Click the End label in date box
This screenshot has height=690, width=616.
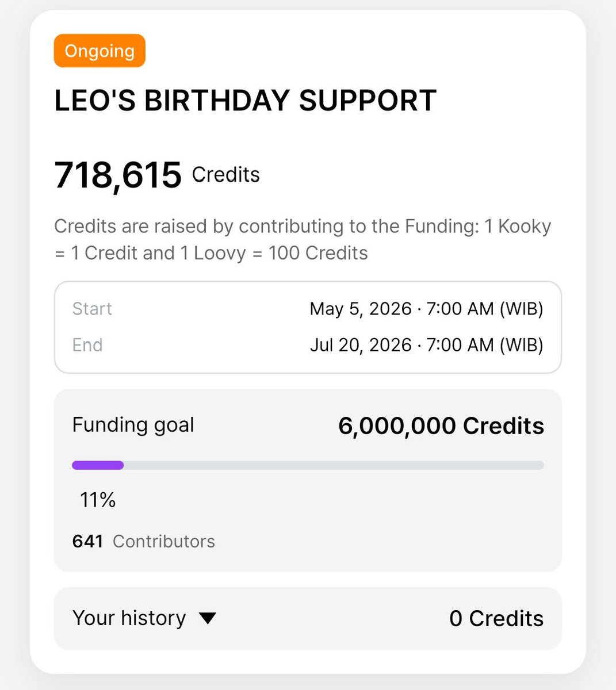click(x=87, y=345)
